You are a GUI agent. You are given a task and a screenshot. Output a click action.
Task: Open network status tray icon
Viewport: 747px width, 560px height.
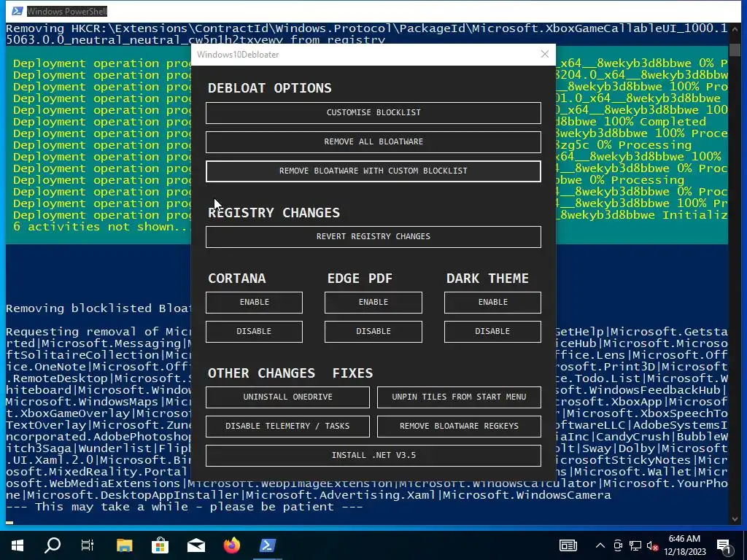[x=635, y=545]
